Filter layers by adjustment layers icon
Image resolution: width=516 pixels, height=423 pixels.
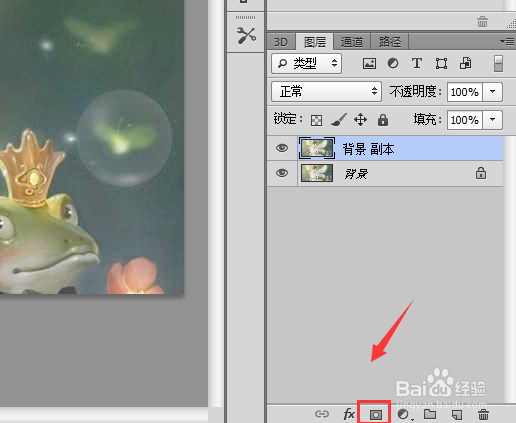click(x=393, y=63)
